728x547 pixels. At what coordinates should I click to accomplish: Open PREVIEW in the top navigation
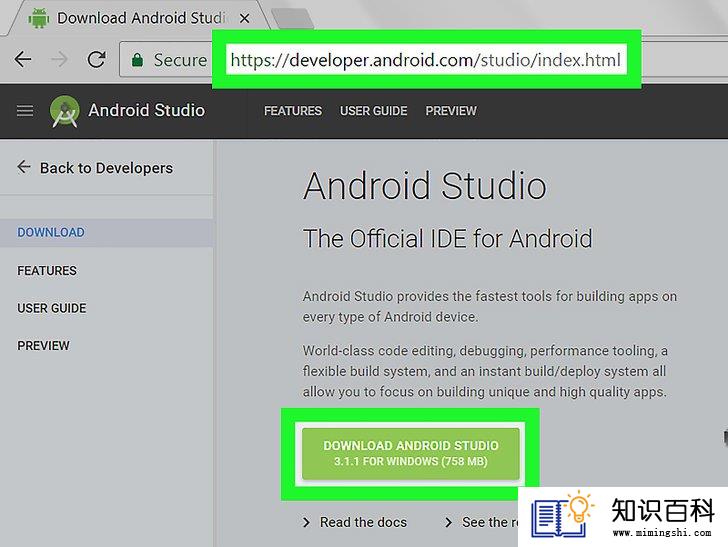coord(451,111)
